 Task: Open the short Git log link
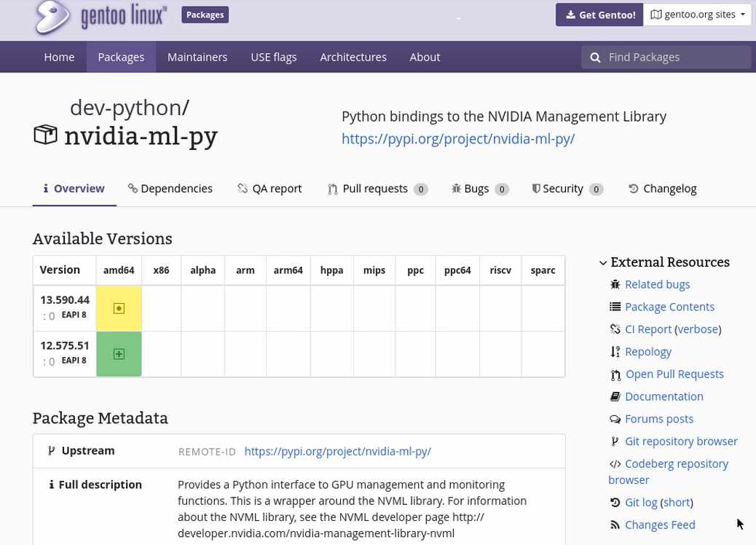[x=677, y=503]
